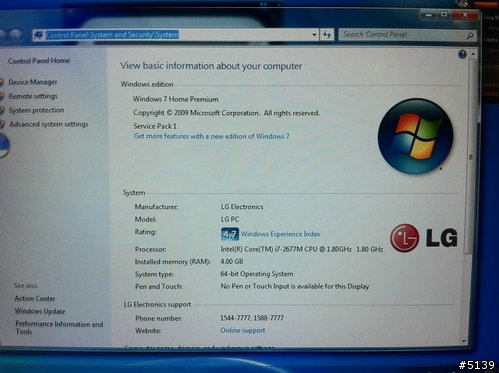The width and height of the screenshot is (499, 373).
Task: Click the 4.00 GB memory value
Action: click(x=232, y=262)
